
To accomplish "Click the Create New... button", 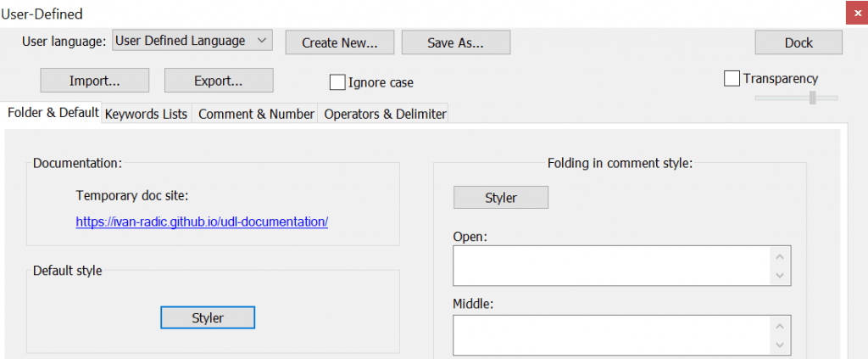I will pyautogui.click(x=339, y=42).
